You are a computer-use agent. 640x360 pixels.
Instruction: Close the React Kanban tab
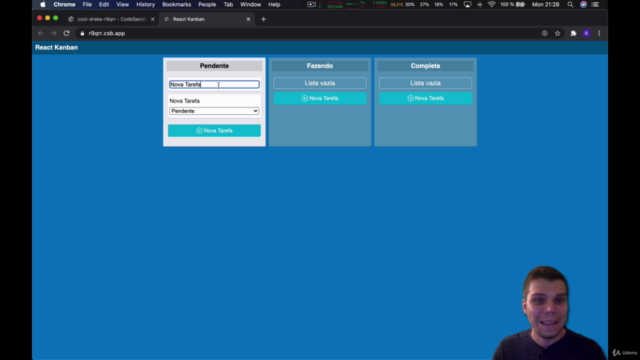[248, 19]
